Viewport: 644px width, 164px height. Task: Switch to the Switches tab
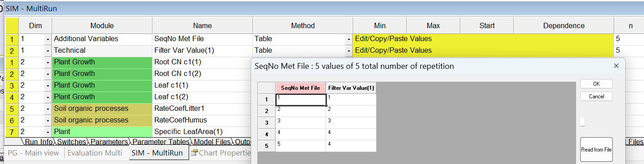pos(71,142)
